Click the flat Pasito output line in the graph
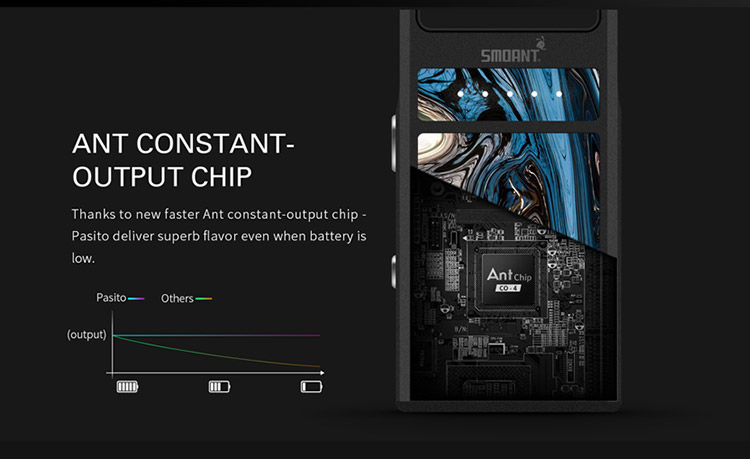 (216, 335)
